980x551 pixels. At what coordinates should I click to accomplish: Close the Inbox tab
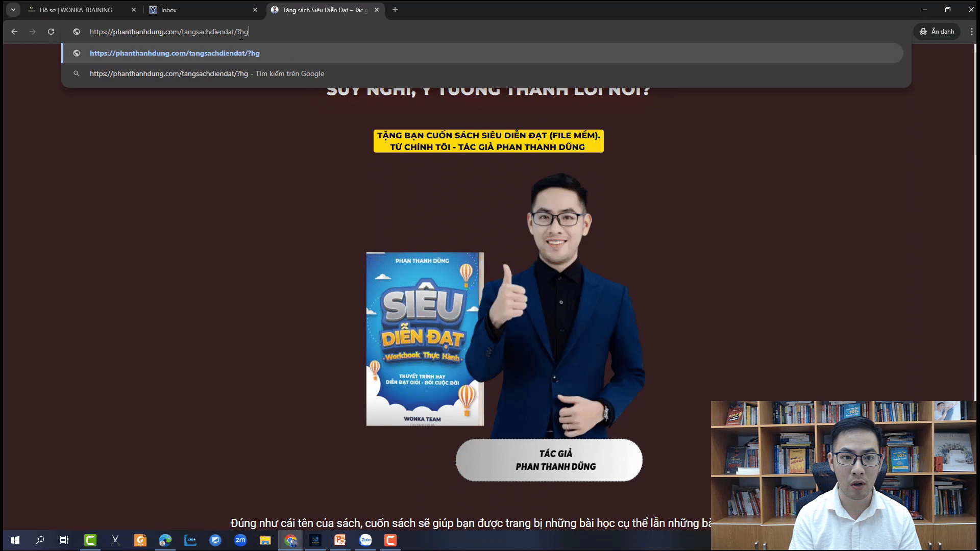[255, 10]
